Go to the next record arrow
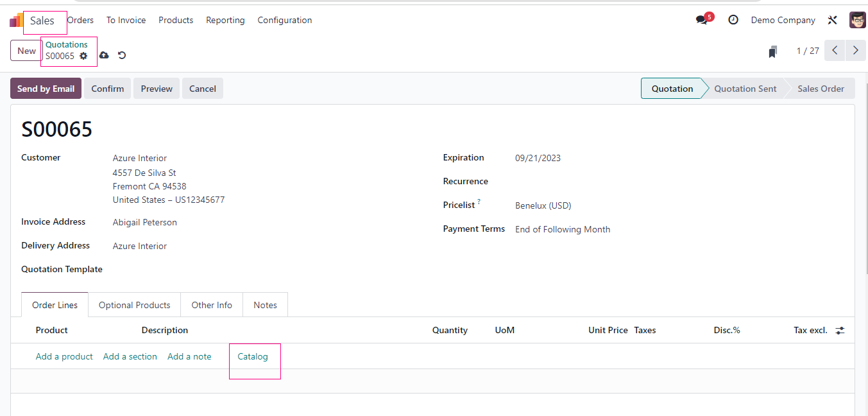Image resolution: width=868 pixels, height=416 pixels. pos(856,51)
